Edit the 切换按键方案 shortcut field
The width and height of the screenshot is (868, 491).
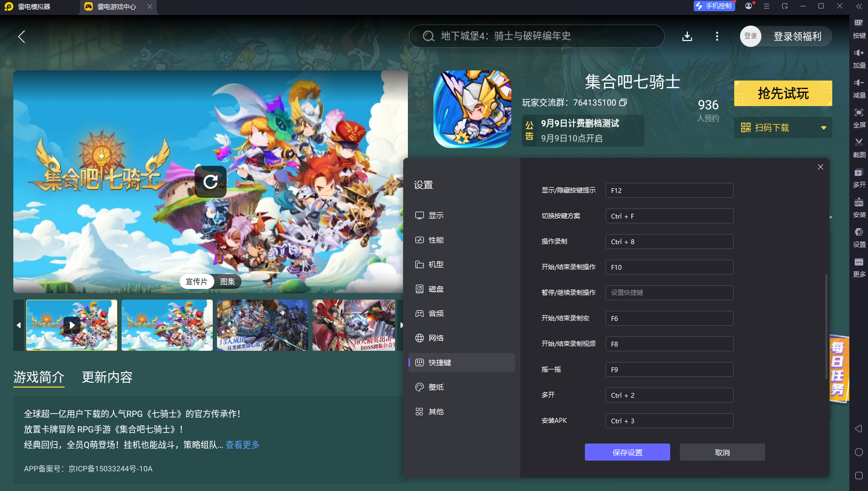669,216
